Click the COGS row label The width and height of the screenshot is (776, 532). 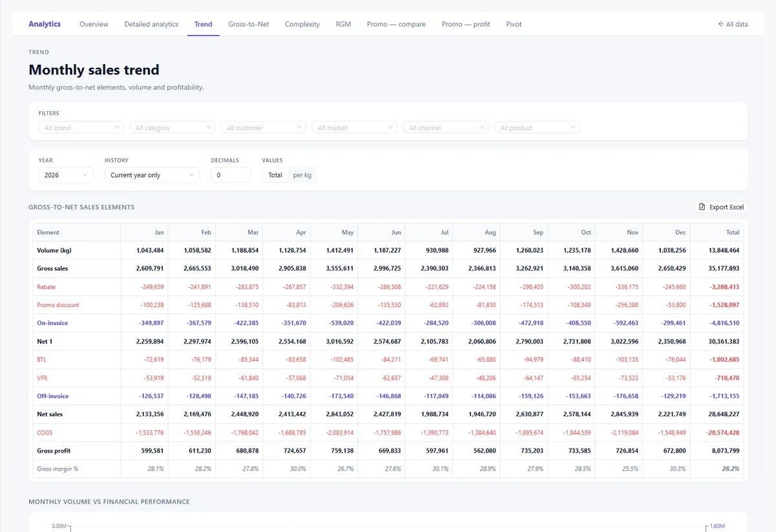point(45,432)
